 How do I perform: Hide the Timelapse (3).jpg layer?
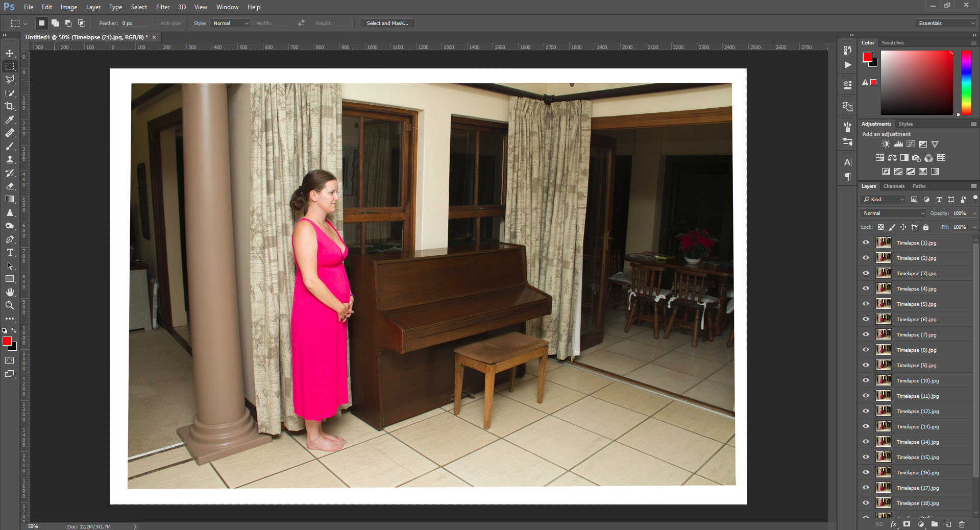(x=866, y=273)
